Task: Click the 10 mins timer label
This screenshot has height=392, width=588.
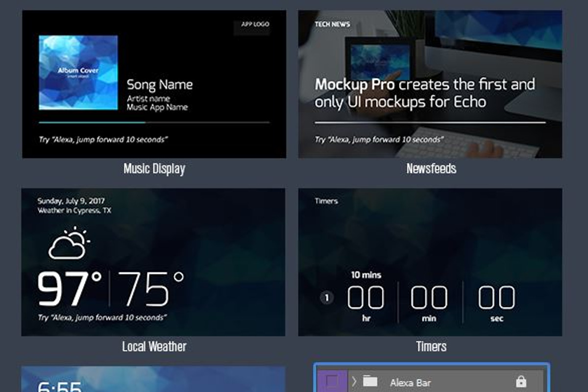Action: (366, 275)
